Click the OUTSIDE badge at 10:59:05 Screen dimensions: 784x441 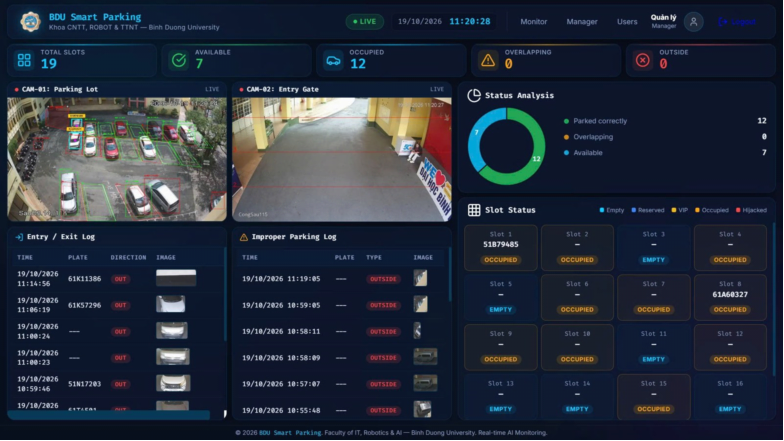[383, 305]
